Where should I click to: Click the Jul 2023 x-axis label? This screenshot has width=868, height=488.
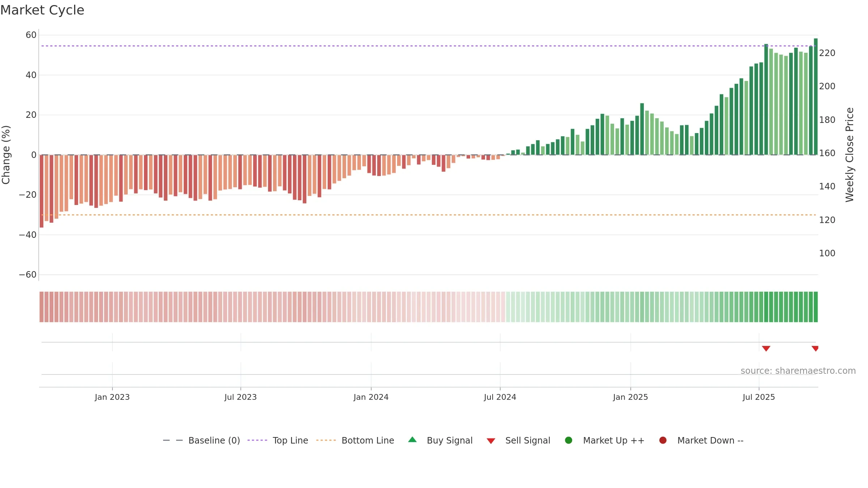click(241, 397)
